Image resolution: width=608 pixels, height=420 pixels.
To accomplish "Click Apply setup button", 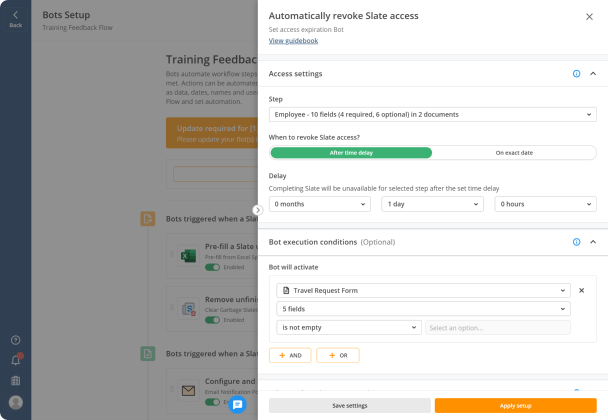I will pyautogui.click(x=516, y=406).
